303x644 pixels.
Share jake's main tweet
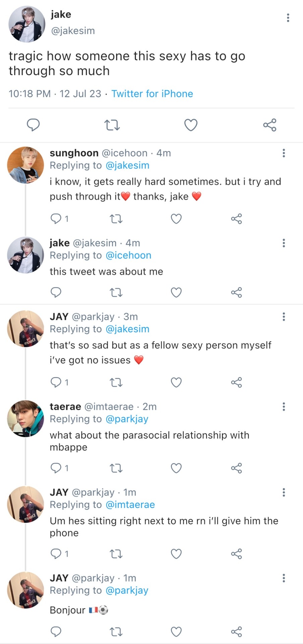[x=269, y=125]
